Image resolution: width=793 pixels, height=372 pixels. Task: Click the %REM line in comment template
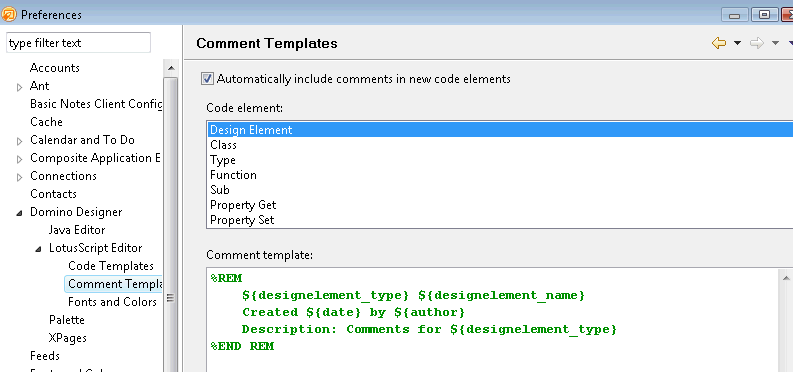(226, 278)
